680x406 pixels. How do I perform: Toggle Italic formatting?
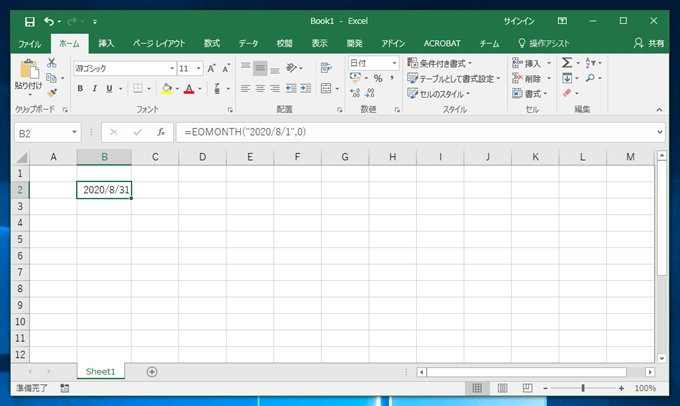pos(95,88)
